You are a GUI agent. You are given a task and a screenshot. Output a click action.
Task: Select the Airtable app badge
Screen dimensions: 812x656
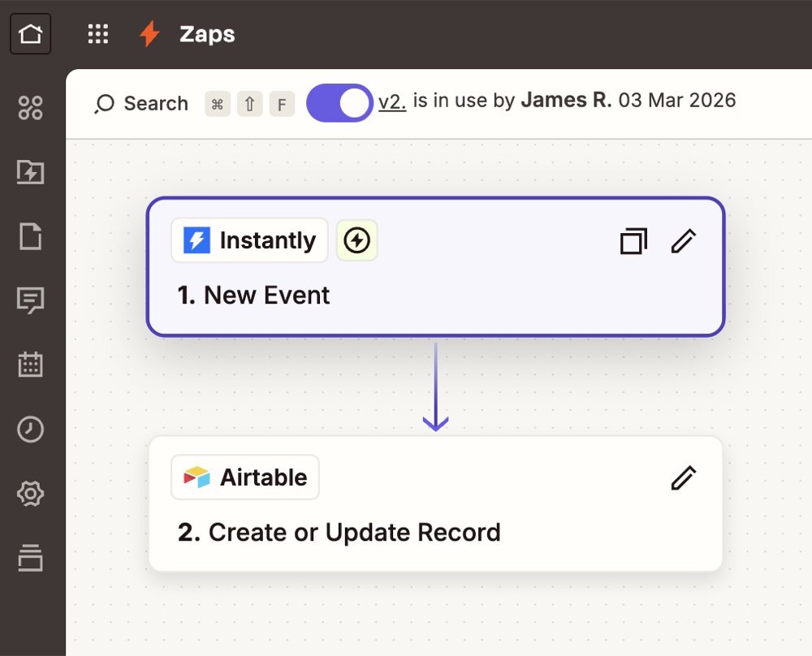click(245, 477)
